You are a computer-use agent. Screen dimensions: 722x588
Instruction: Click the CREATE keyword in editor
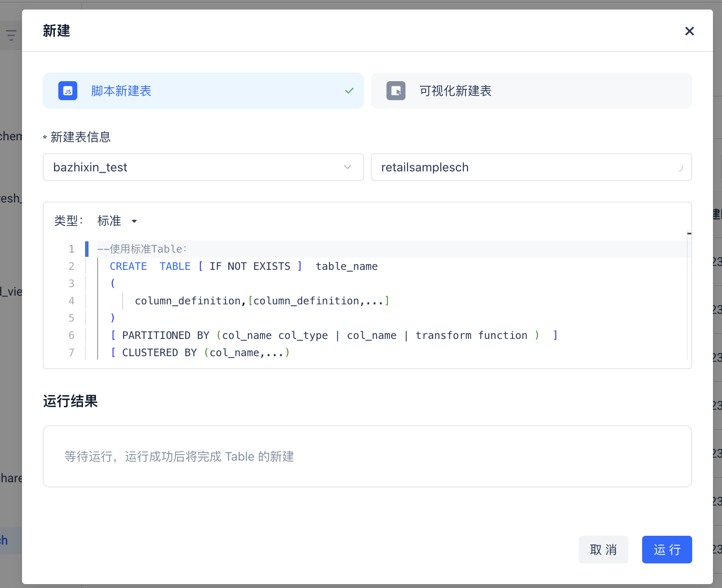pyautogui.click(x=128, y=266)
